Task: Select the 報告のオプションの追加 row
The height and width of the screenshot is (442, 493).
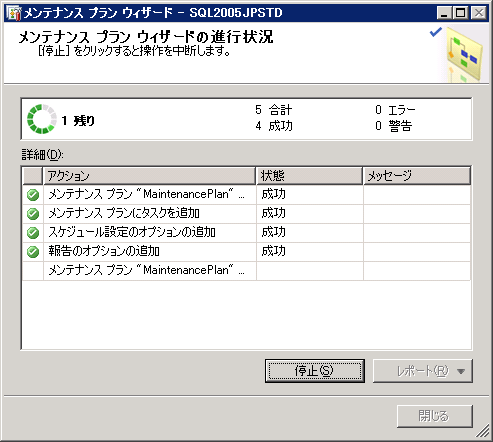Action: [x=246, y=252]
